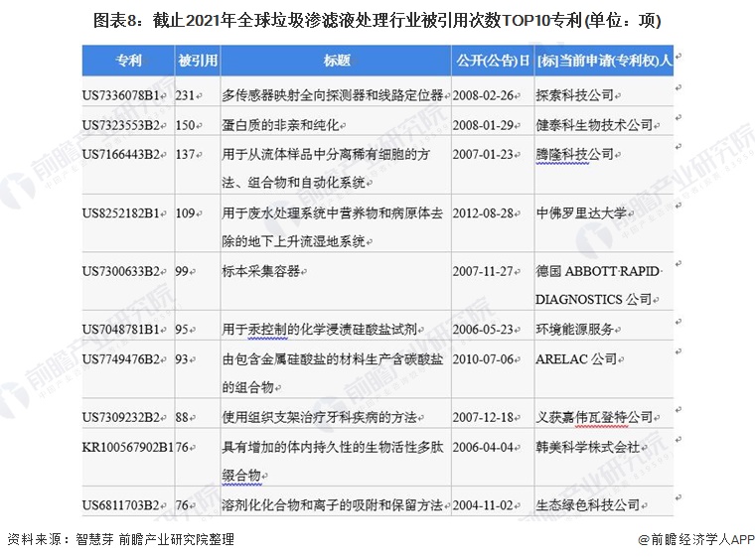Select patent number US7166443B2
The image size is (755, 560).
[x=121, y=155]
